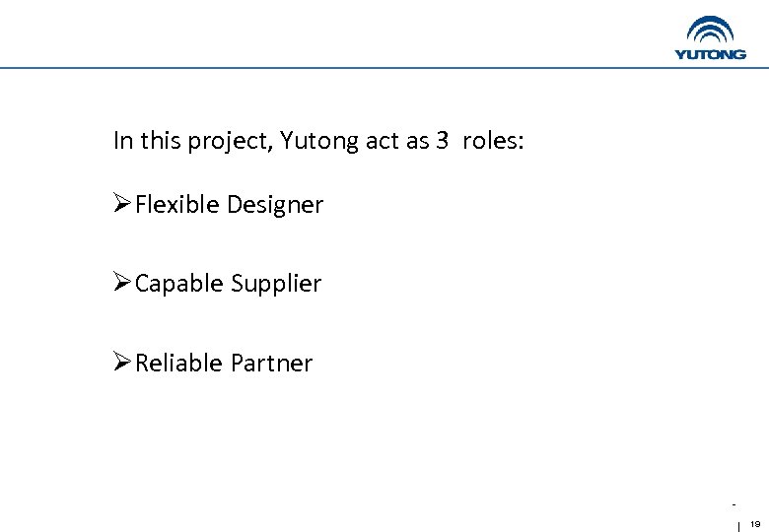Click the word "Partner" in third bullet
The height and width of the screenshot is (532, 769).
(271, 363)
